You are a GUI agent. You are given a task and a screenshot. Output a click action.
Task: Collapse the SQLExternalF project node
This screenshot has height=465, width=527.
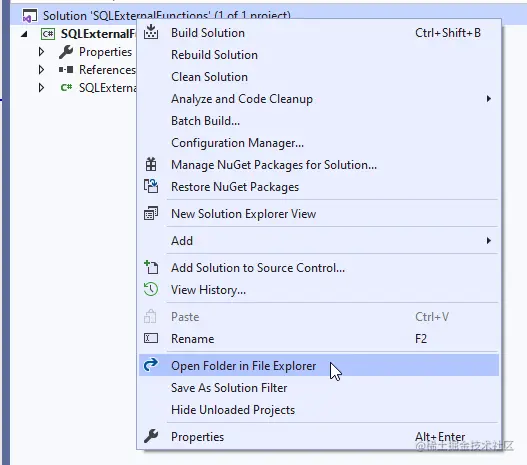[24, 34]
